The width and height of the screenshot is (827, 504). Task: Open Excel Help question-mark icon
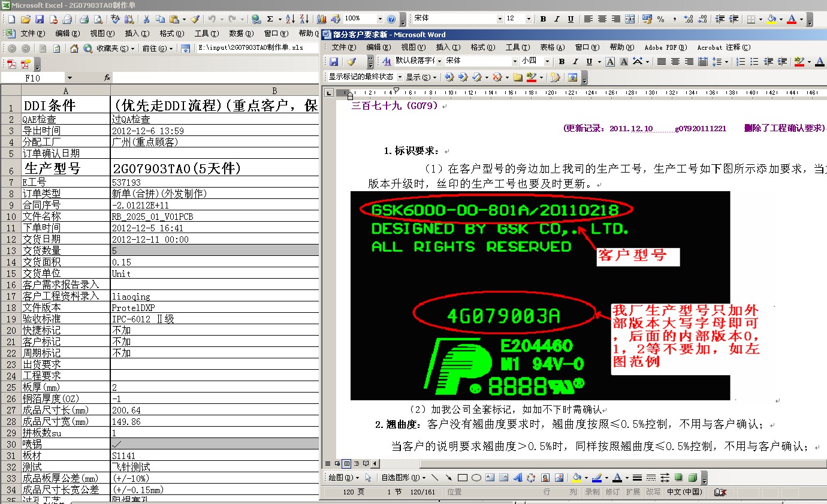click(x=391, y=19)
